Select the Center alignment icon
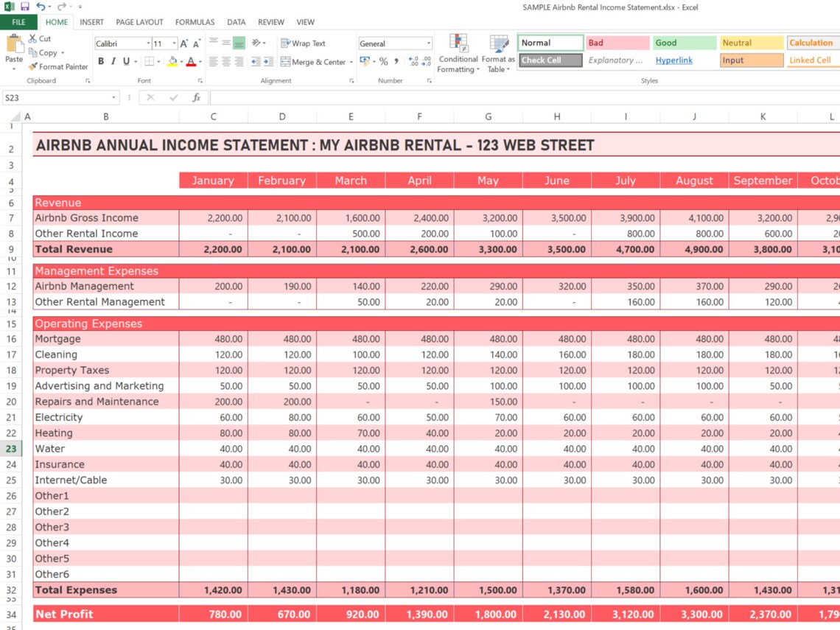 pos(227,60)
